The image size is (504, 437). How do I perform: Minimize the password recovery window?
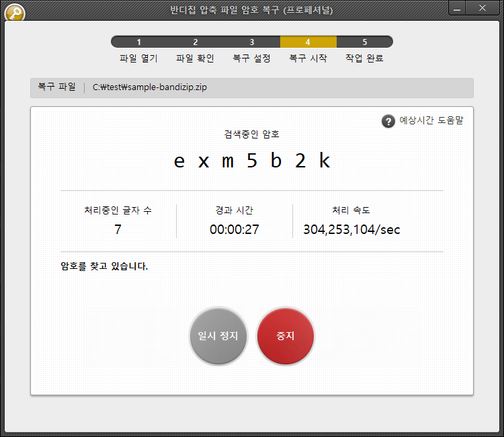pyautogui.click(x=457, y=8)
